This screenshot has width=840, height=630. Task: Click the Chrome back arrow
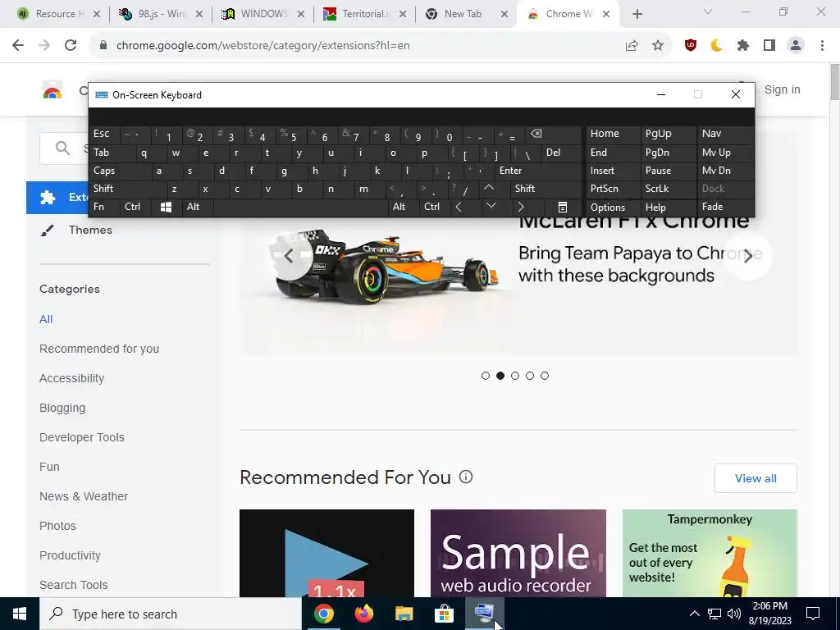tap(18, 46)
